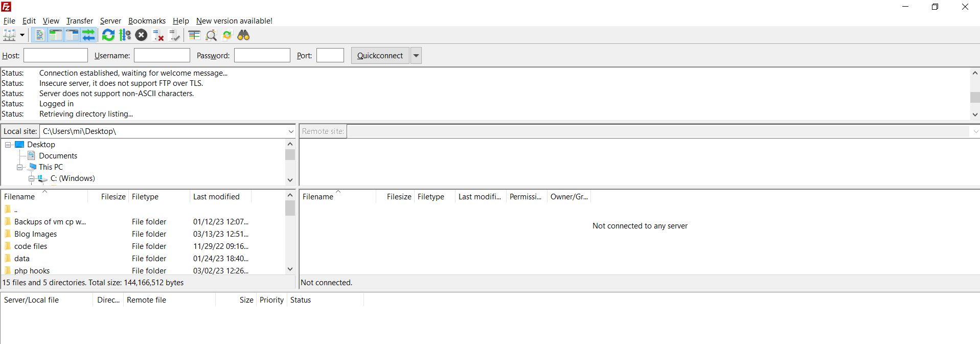Click the Host input field
Viewport: 980px width, 344px height.
pos(56,56)
